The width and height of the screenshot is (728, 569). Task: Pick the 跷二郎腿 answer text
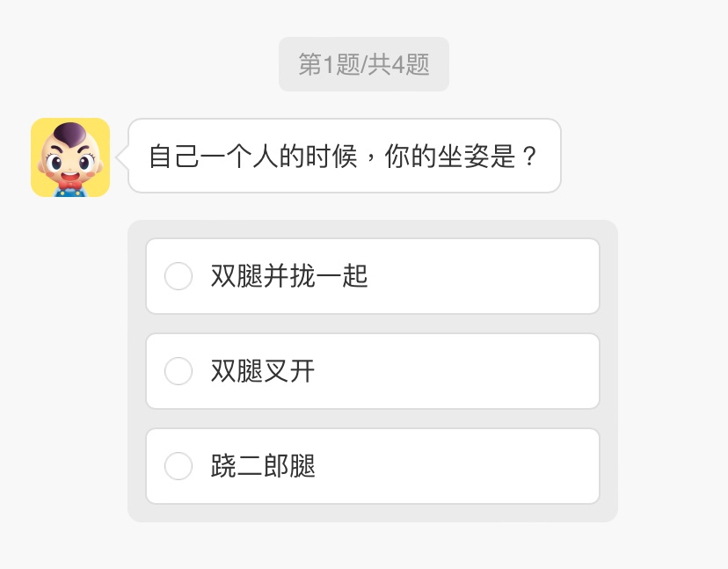[x=263, y=466]
